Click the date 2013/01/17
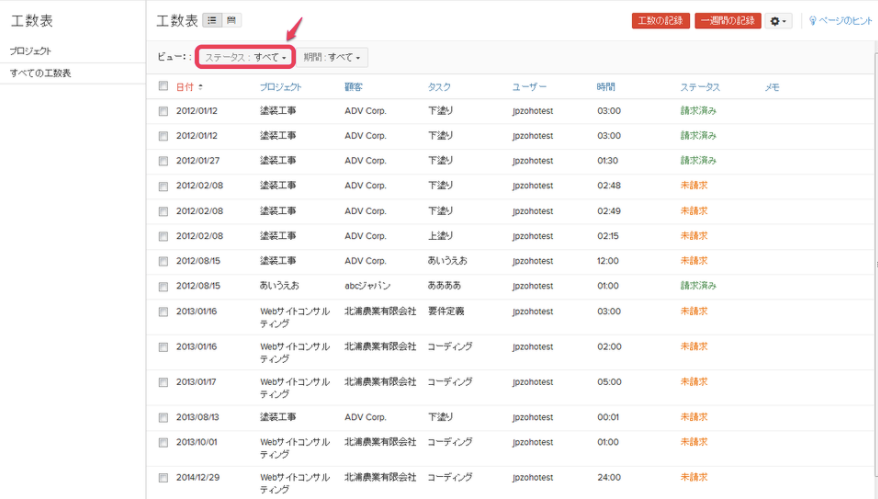Viewport: 878px width, 499px height. coord(196,382)
